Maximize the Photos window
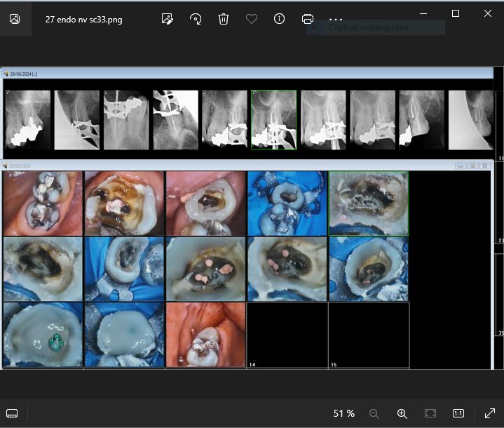This screenshot has width=504, height=428. [x=456, y=13]
